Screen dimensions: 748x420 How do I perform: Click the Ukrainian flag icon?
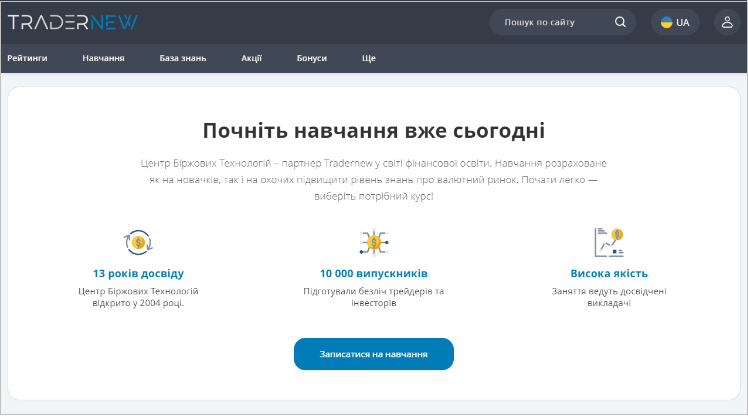(x=666, y=22)
